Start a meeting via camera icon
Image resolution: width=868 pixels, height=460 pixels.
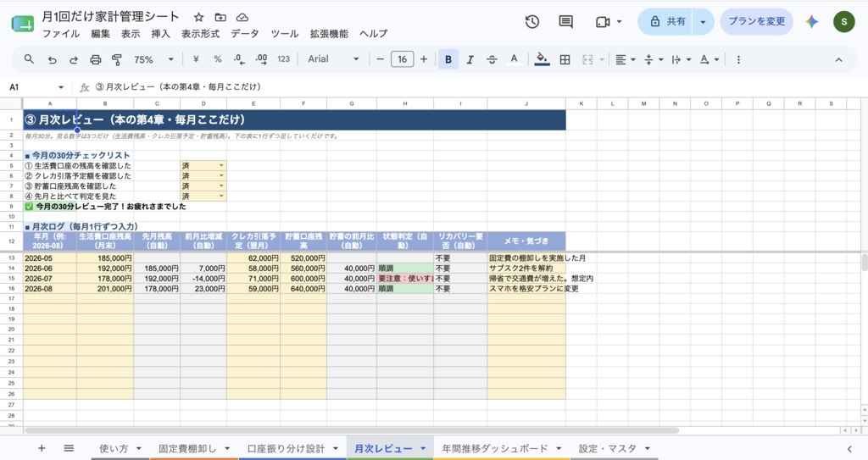(x=603, y=21)
